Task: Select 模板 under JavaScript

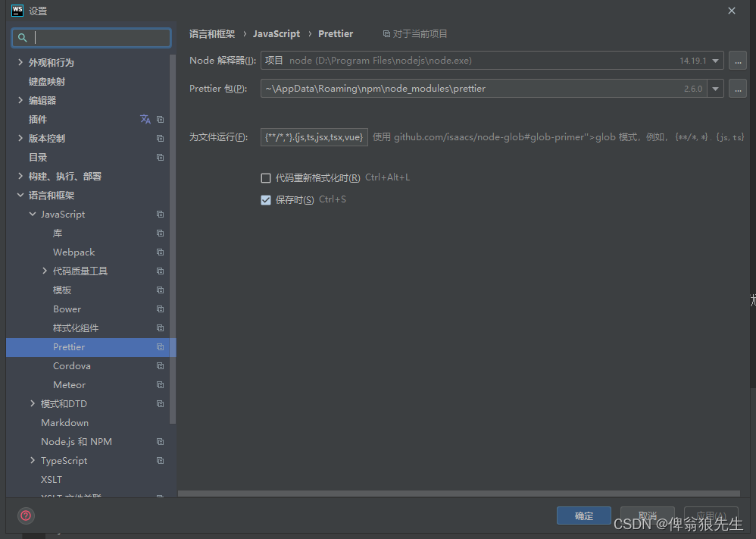Action: point(62,290)
